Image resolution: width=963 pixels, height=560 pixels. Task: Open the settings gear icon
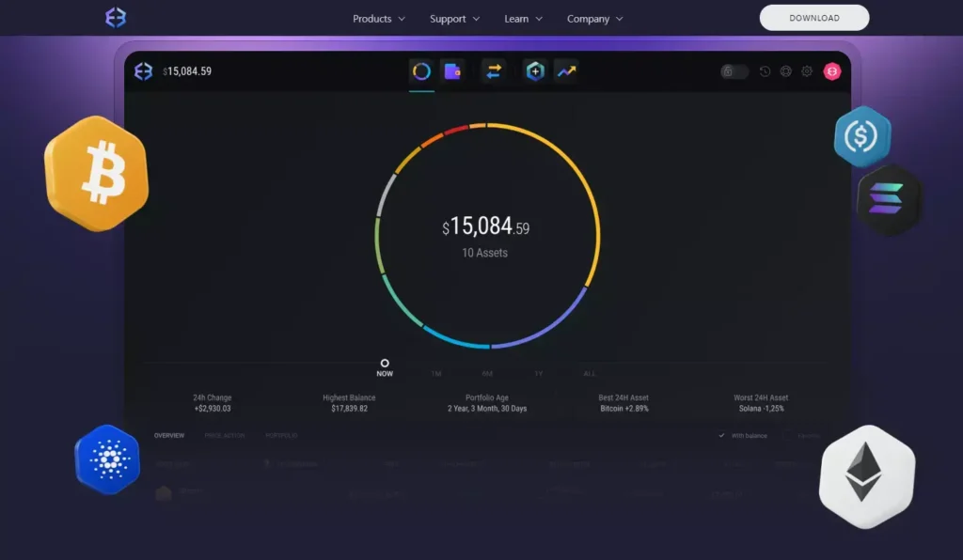806,71
